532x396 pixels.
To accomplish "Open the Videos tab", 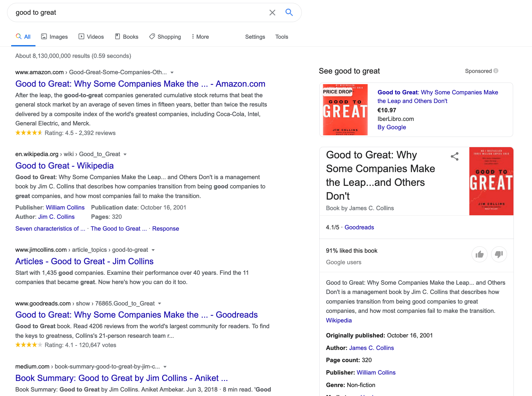I will (91, 37).
